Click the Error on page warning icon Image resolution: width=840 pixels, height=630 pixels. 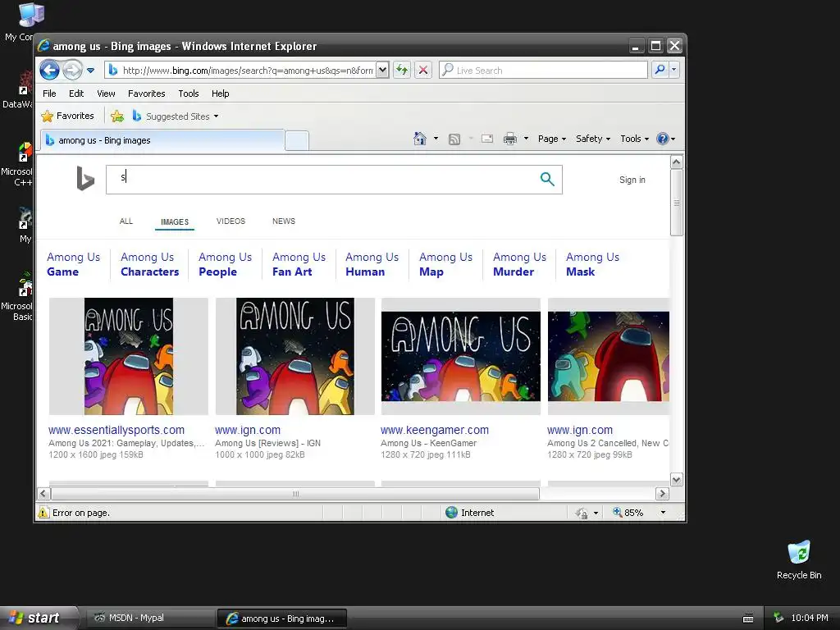(x=43, y=512)
